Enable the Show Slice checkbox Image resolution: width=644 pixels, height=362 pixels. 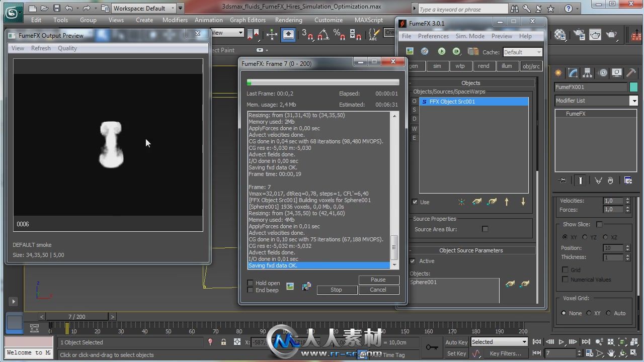(x=599, y=224)
